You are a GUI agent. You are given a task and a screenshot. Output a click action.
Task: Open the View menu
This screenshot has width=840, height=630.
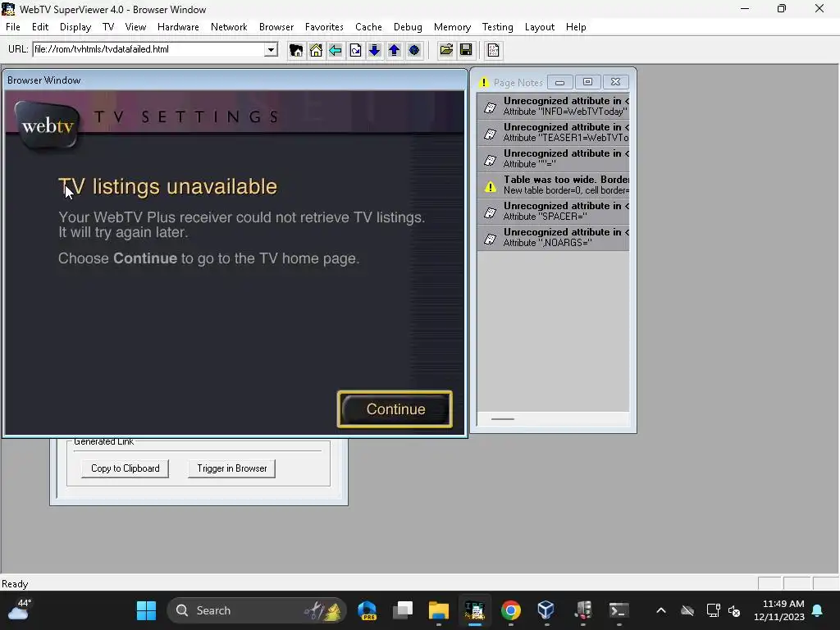click(135, 27)
